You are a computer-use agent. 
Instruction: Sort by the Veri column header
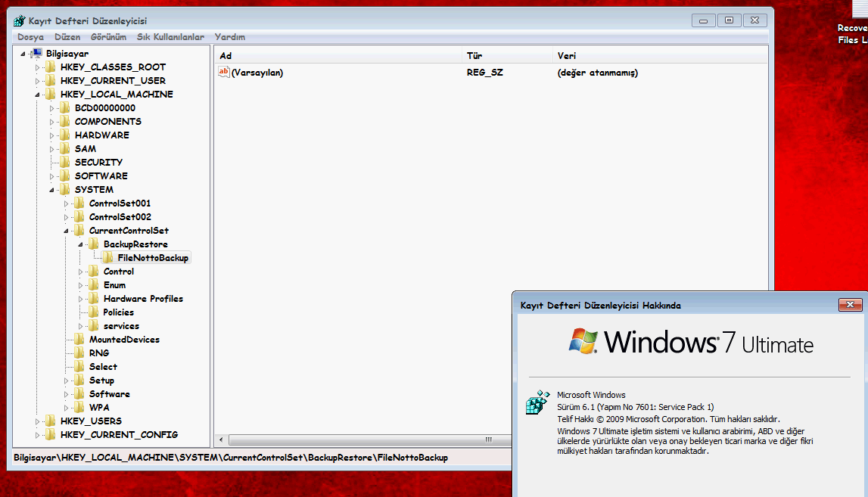pos(660,55)
